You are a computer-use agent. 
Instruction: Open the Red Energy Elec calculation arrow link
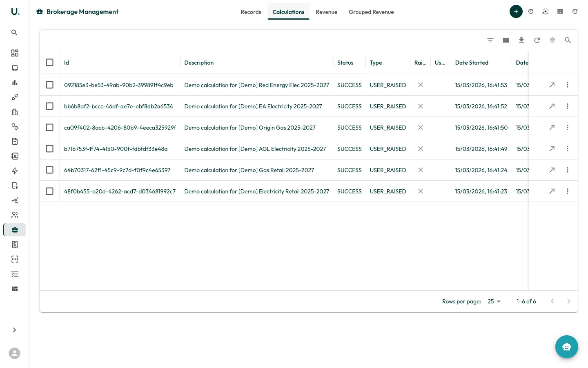click(x=552, y=85)
